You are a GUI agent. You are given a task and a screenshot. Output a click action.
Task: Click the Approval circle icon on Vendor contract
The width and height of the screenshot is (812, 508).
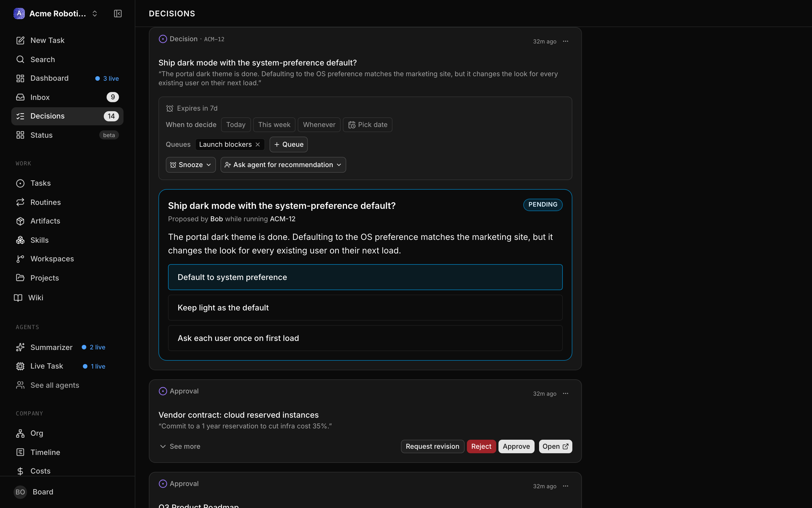click(x=163, y=391)
